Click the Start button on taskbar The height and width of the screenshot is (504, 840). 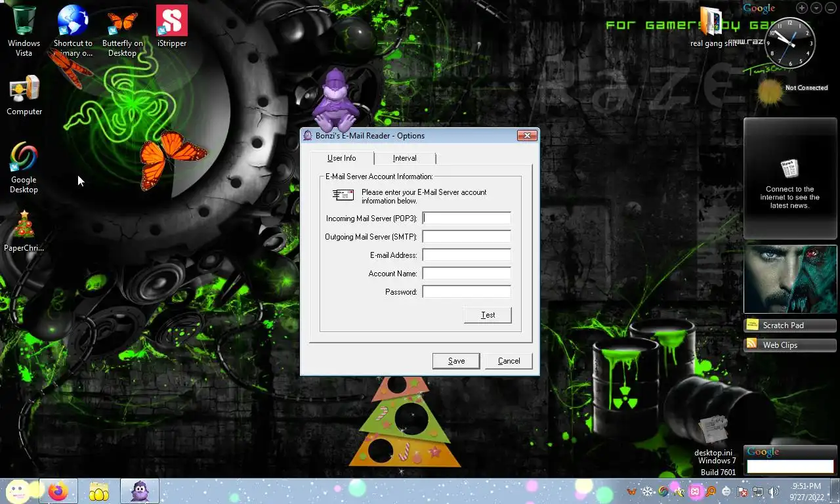tap(18, 491)
